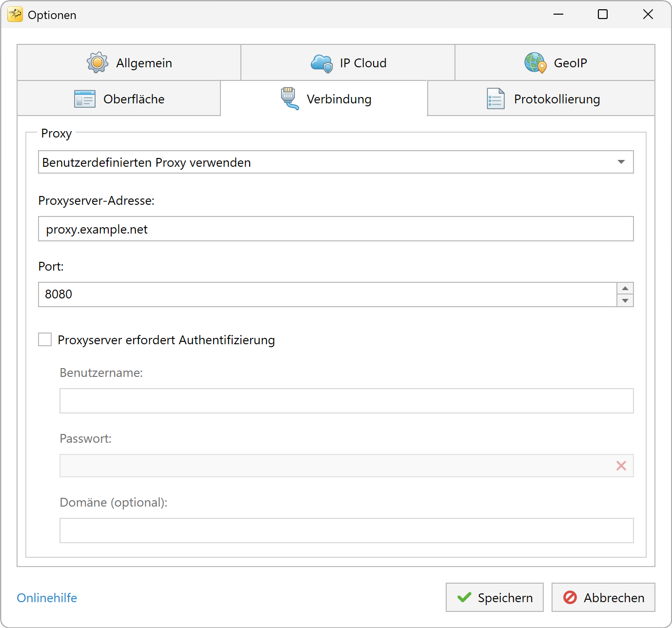The height and width of the screenshot is (628, 672).
Task: Click into the Port field showing 8080
Action: pyautogui.click(x=328, y=294)
